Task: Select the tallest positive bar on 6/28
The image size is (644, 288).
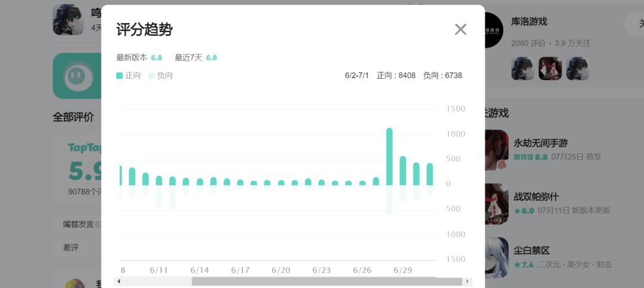Action: tap(389, 157)
